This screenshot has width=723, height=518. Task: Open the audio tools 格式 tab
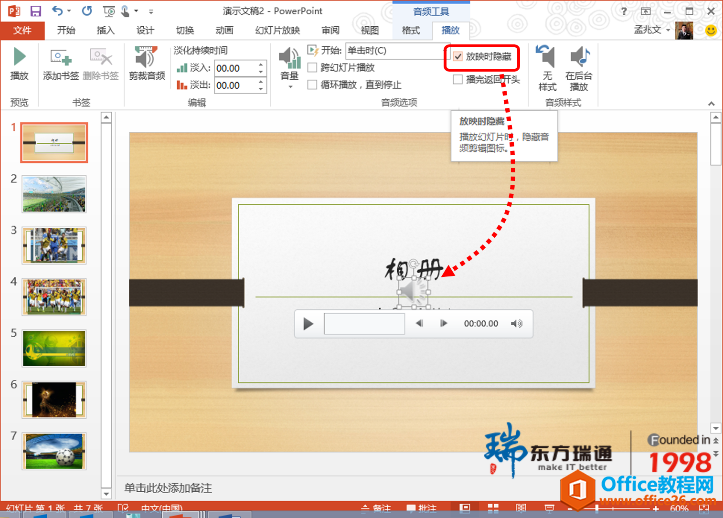(x=411, y=30)
